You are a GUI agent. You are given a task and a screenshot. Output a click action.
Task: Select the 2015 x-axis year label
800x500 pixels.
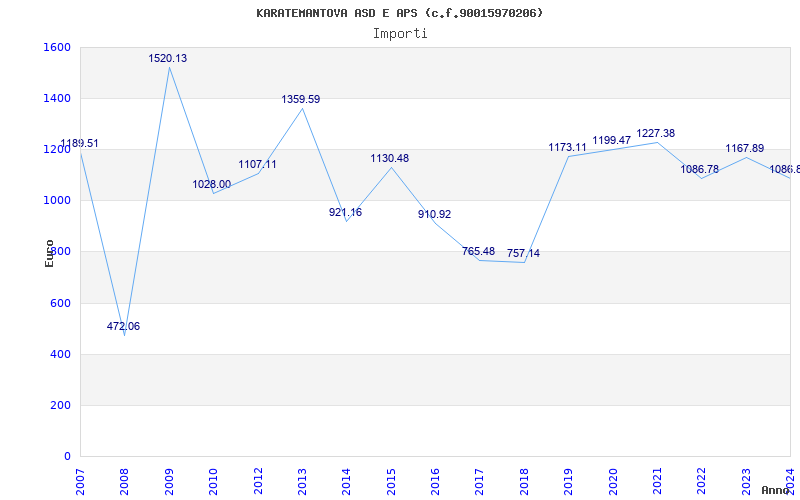click(x=391, y=482)
